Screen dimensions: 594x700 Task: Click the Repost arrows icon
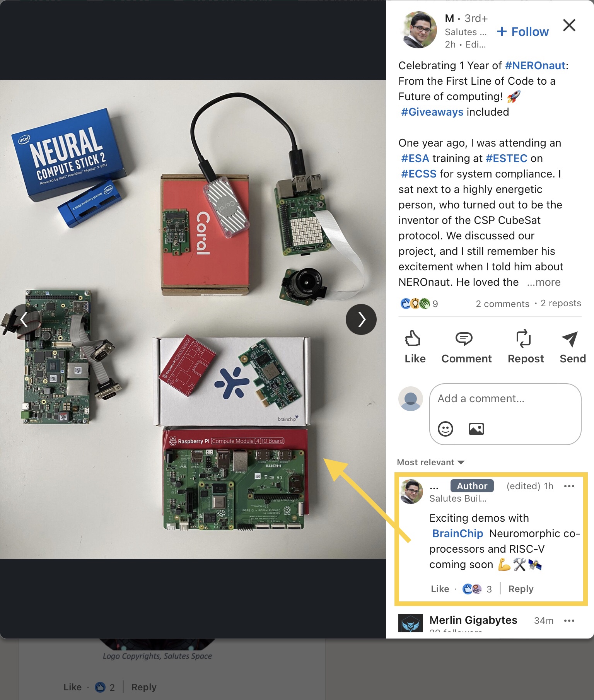pyautogui.click(x=524, y=338)
